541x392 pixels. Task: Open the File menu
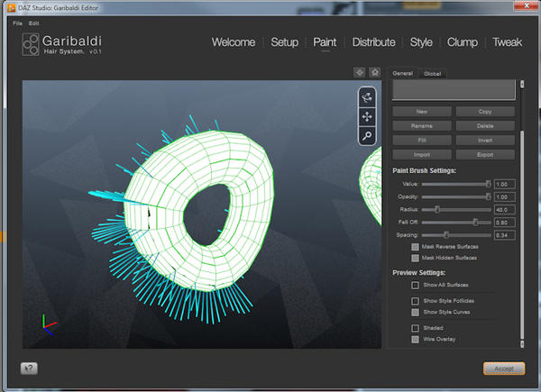17,23
